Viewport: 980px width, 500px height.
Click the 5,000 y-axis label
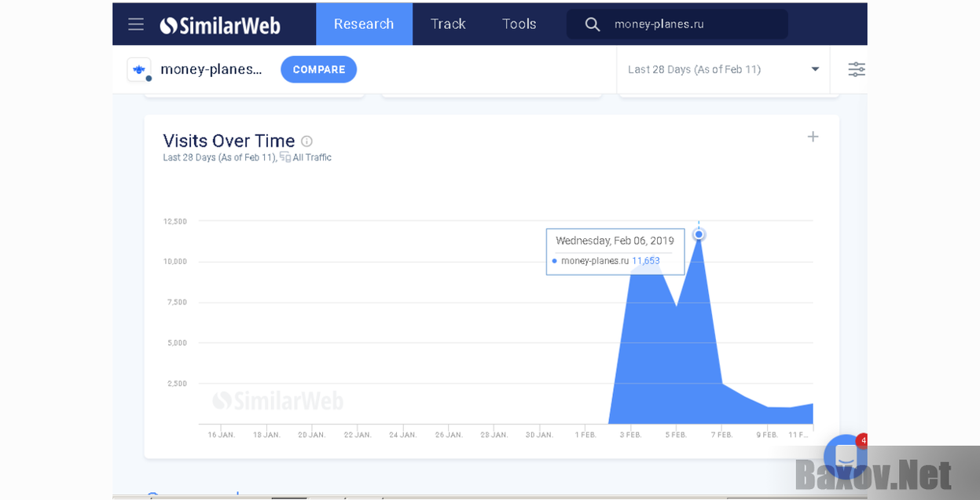[x=177, y=344]
